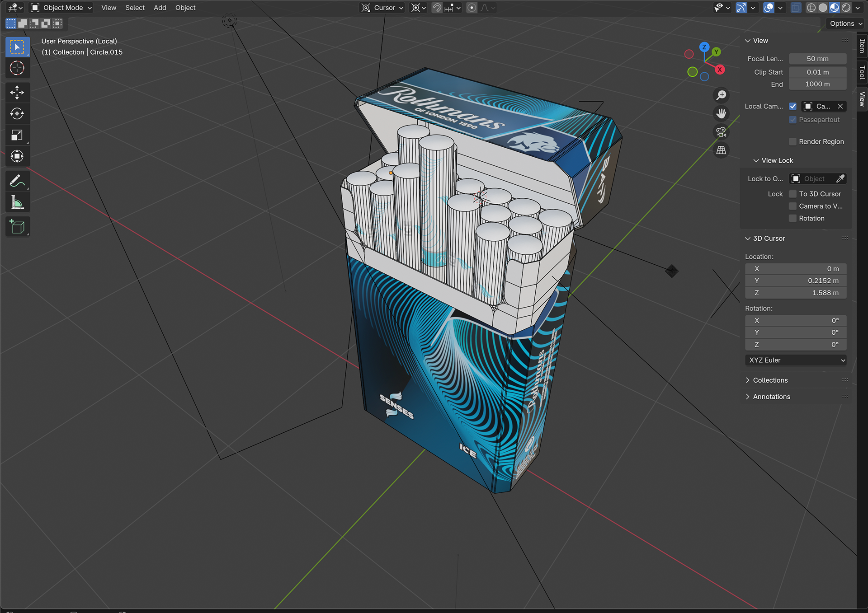Uncheck the Local Camera checkbox
The image size is (868, 613).
[x=793, y=106]
